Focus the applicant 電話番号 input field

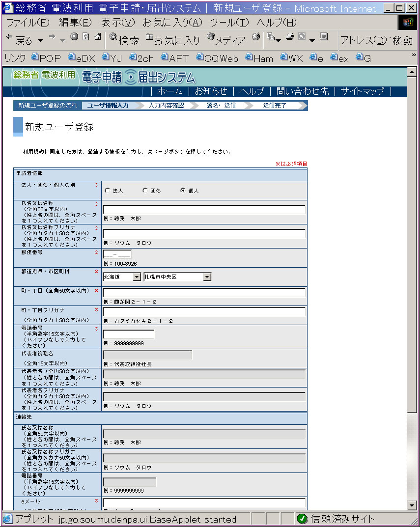pos(128,334)
